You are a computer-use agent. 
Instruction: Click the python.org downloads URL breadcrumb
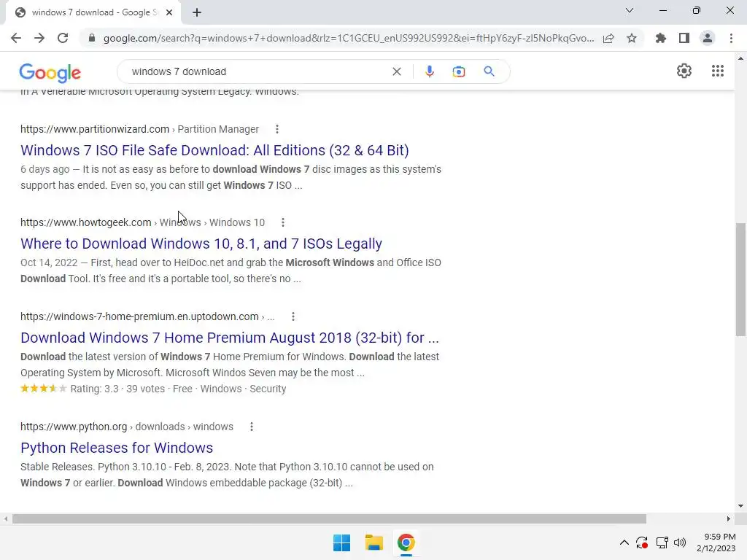click(x=127, y=427)
